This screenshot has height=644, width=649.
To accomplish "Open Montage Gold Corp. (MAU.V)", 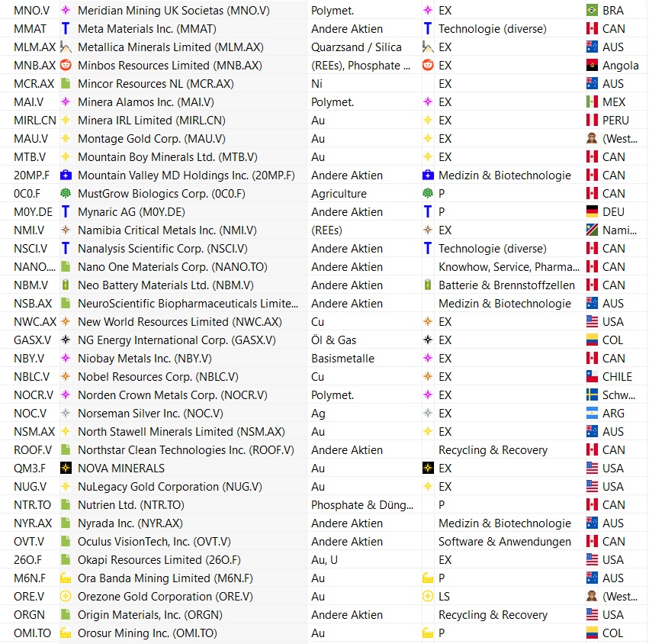I will pos(153,138).
